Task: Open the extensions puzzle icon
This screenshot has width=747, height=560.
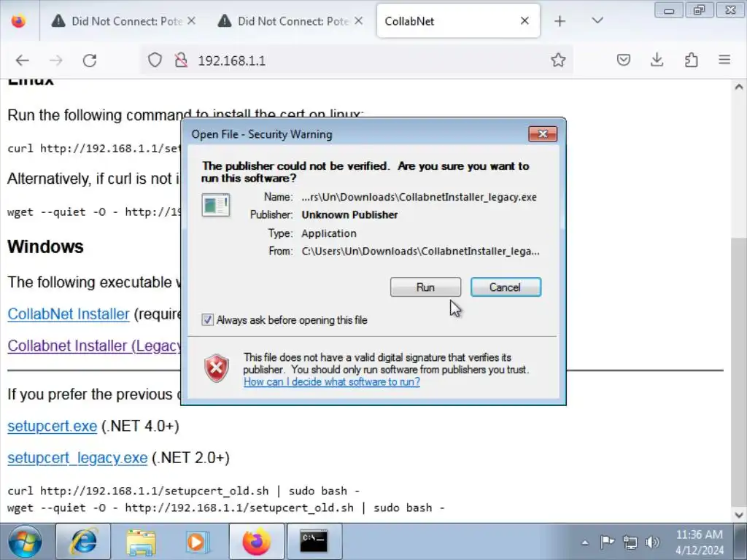Action: tap(692, 60)
